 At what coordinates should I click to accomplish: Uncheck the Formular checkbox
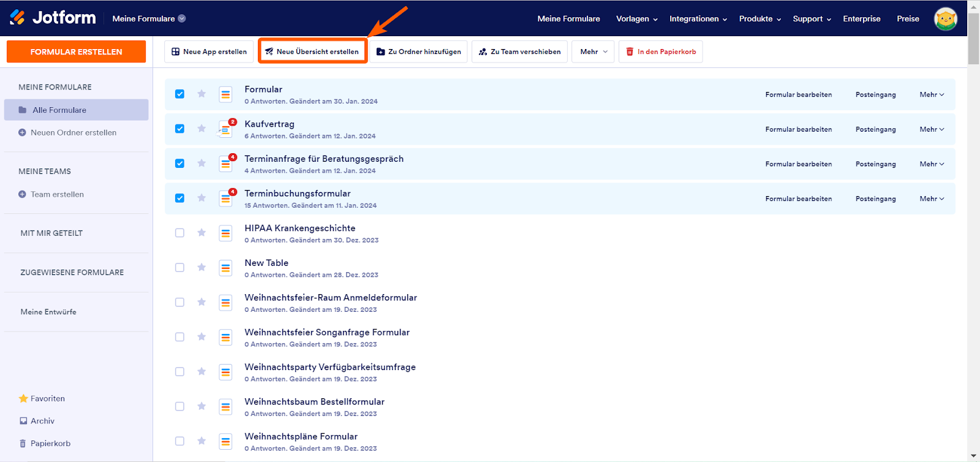click(179, 94)
